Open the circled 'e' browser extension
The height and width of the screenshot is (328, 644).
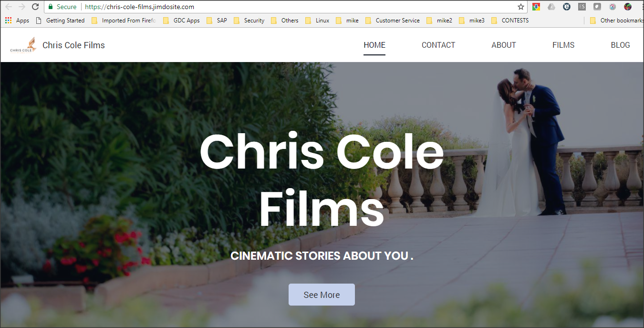[566, 7]
